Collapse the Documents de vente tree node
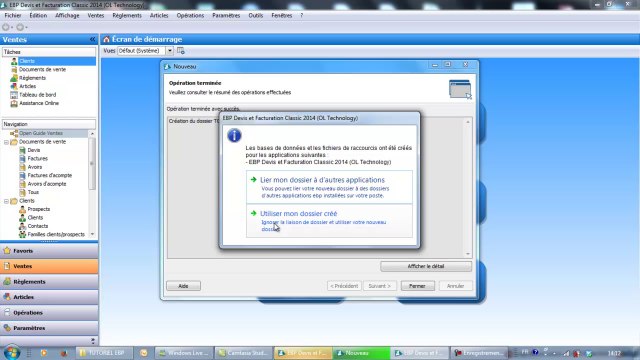The height and width of the screenshot is (360, 640). pyautogui.click(x=6, y=142)
